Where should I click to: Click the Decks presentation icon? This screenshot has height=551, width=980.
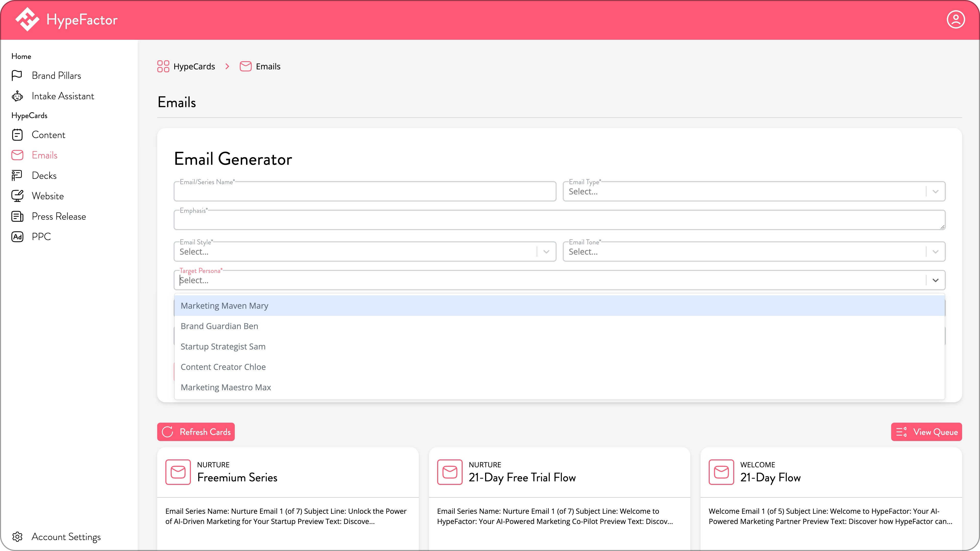(17, 176)
